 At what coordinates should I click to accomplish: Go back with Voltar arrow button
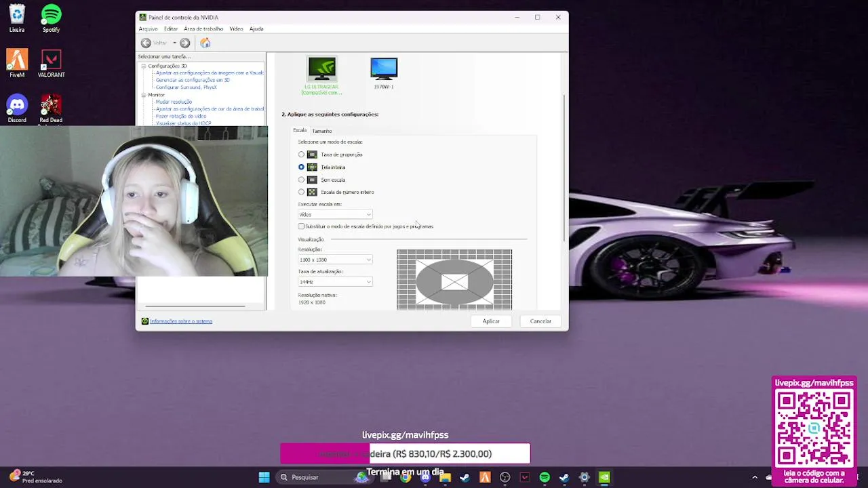tap(146, 43)
